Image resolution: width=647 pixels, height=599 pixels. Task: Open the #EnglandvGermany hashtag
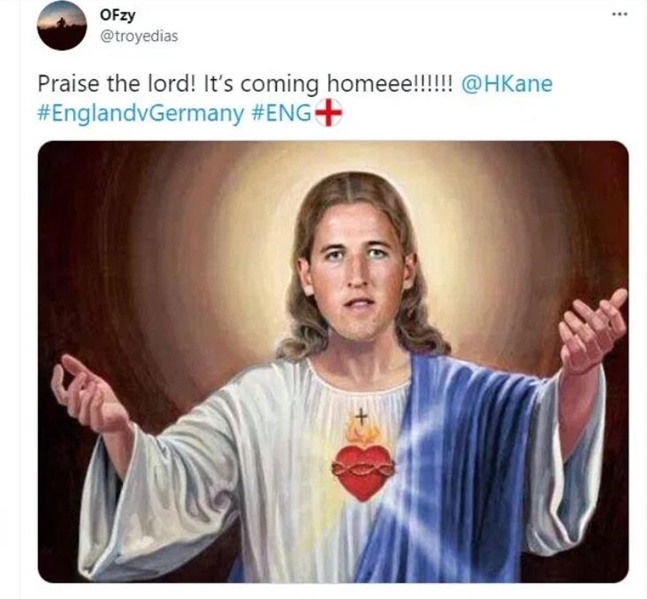tap(140, 113)
